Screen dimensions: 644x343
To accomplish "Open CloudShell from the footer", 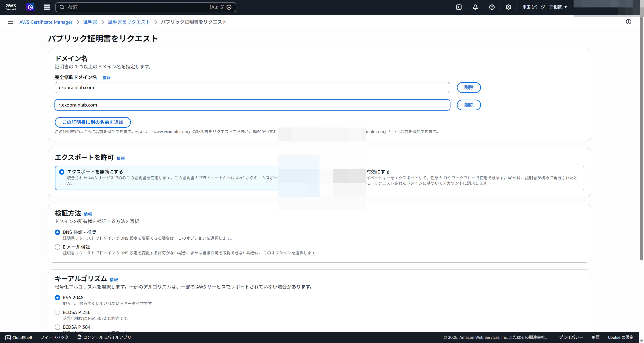I will click(19, 337).
